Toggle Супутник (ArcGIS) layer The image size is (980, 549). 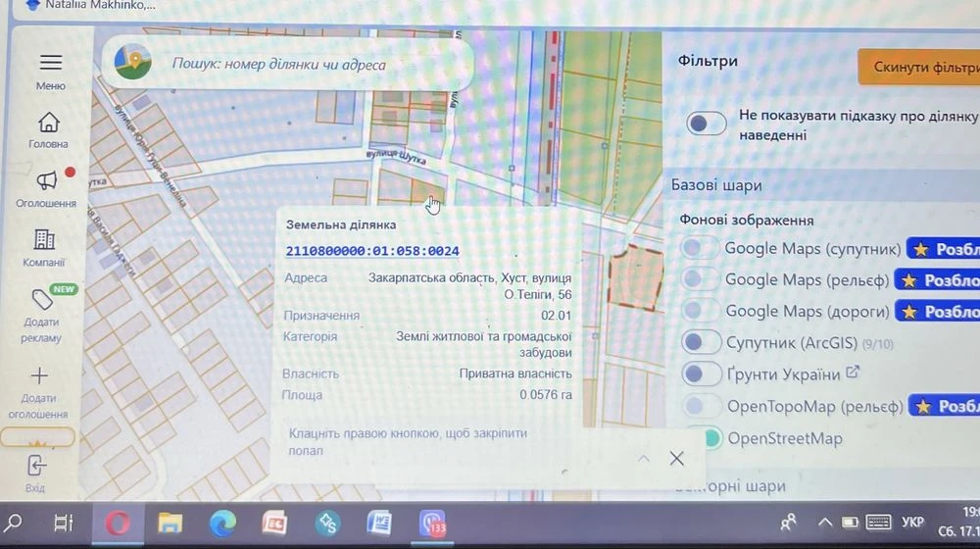[x=702, y=342]
